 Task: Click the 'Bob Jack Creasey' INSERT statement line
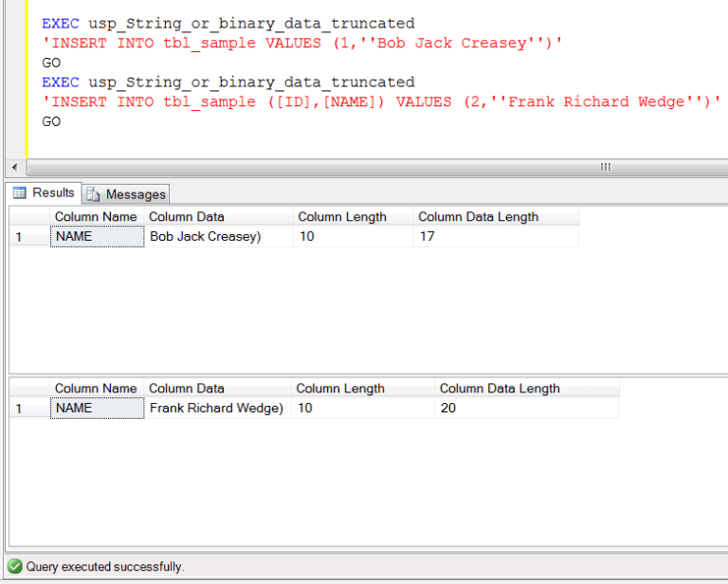click(302, 44)
